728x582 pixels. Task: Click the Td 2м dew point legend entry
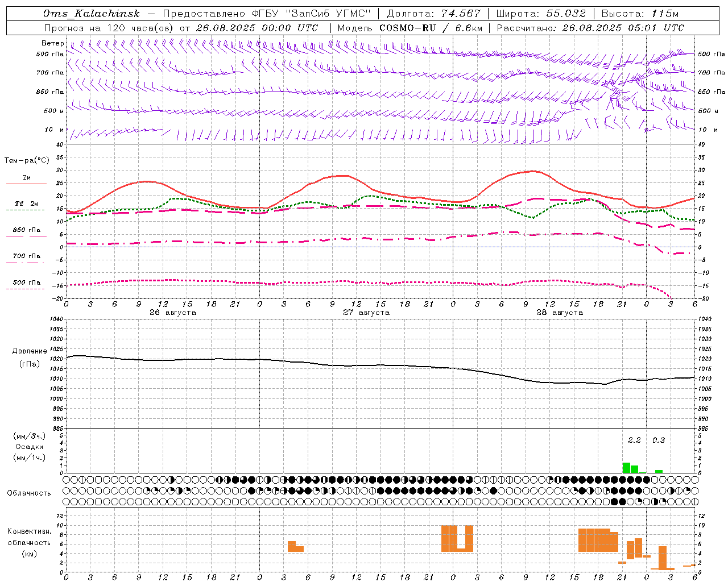(27, 203)
